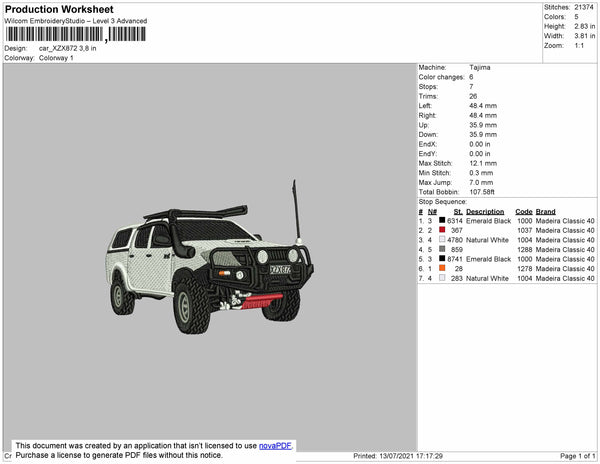600x464 pixels.
Task: Select thread code 1037 in the table
Action: [x=525, y=230]
